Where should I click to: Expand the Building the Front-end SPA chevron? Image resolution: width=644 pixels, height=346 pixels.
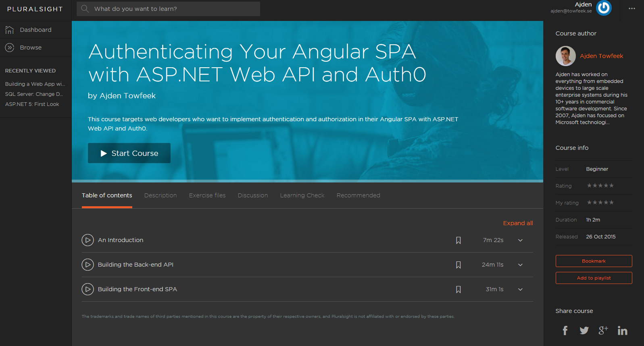(x=520, y=290)
